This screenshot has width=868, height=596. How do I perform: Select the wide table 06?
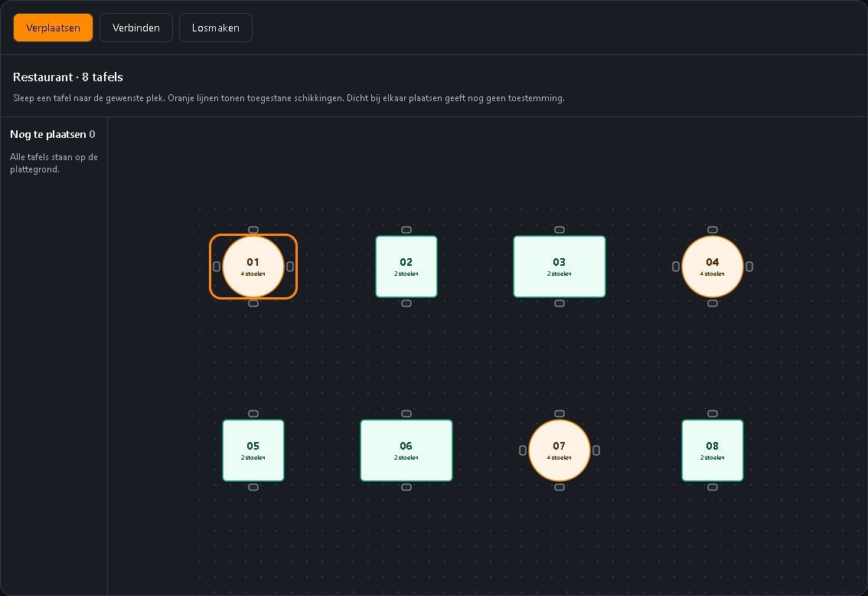[x=406, y=450]
